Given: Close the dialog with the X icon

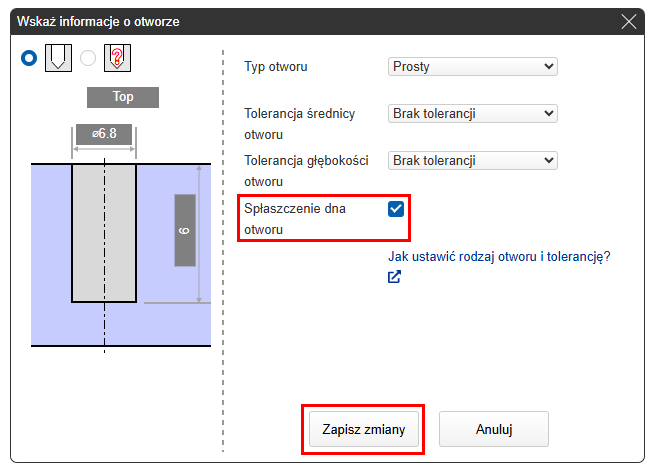Looking at the screenshot, I should (629, 21).
